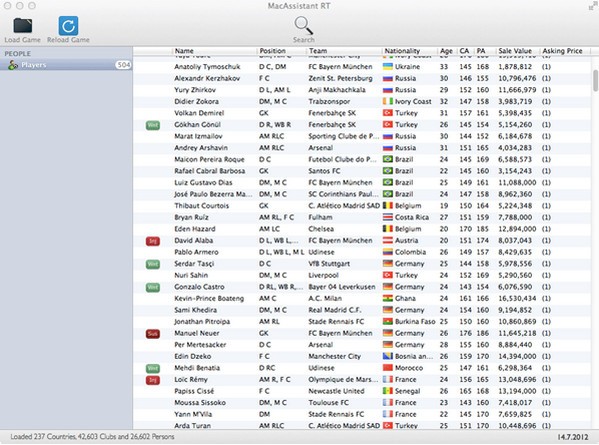Click the red Inj badge for David Alaba
Image resolution: width=599 pixels, height=445 pixels.
click(153, 241)
